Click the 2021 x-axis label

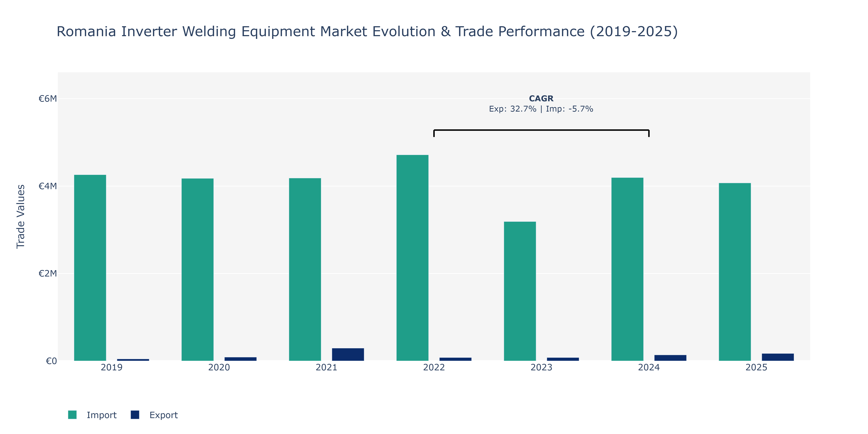click(x=327, y=367)
